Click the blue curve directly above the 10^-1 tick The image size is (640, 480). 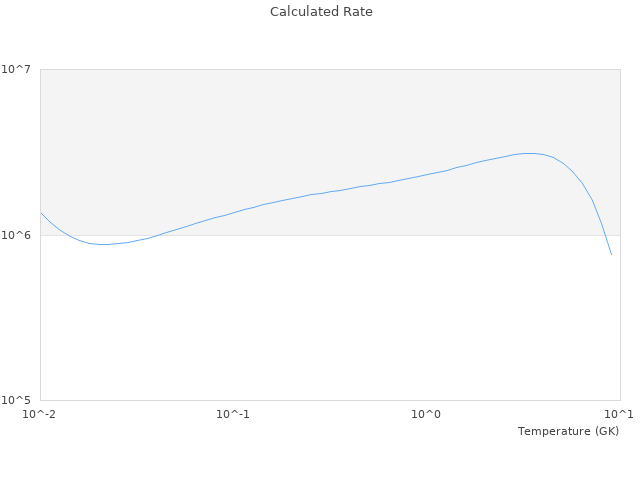point(233,212)
